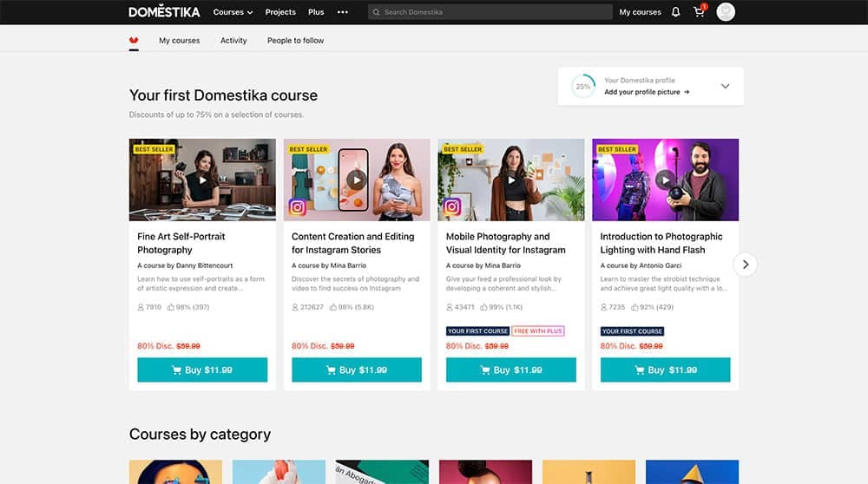The image size is (868, 484).
Task: Open the user profile avatar
Action: click(x=725, y=11)
